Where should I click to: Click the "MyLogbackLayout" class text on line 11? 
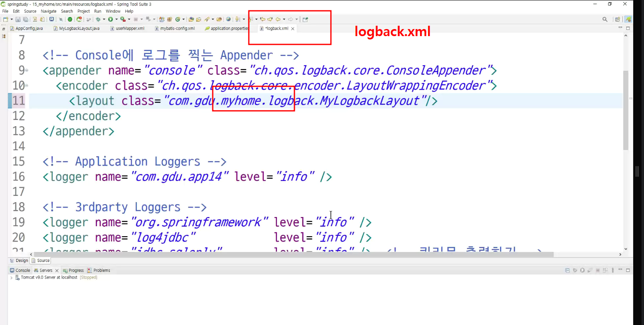[370, 101]
